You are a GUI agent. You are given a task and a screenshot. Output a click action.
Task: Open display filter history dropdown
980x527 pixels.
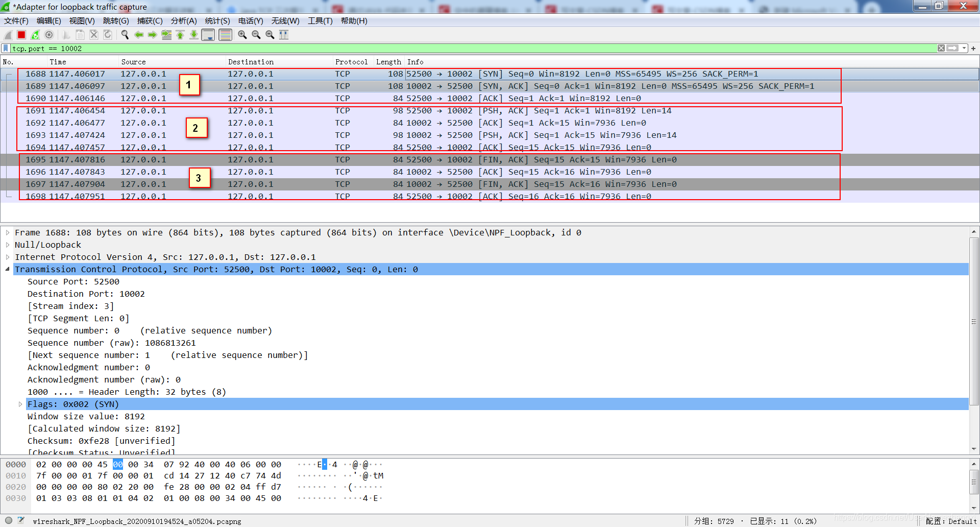(x=964, y=48)
